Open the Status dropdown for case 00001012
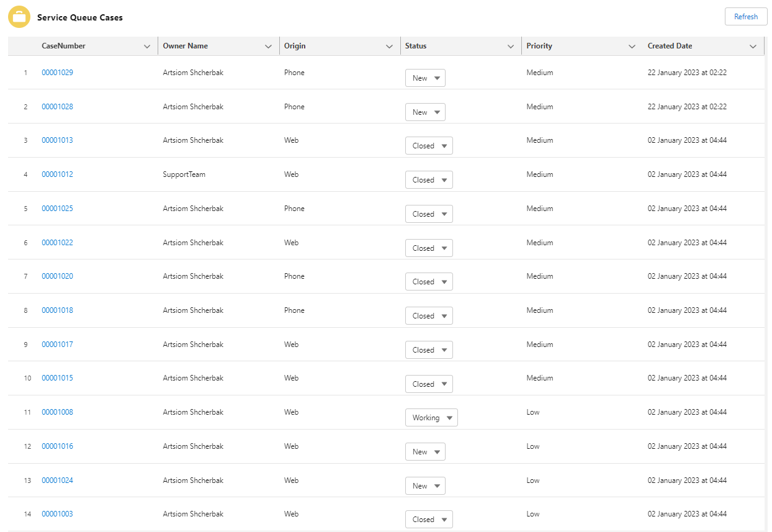The height and width of the screenshot is (532, 772). pos(429,179)
